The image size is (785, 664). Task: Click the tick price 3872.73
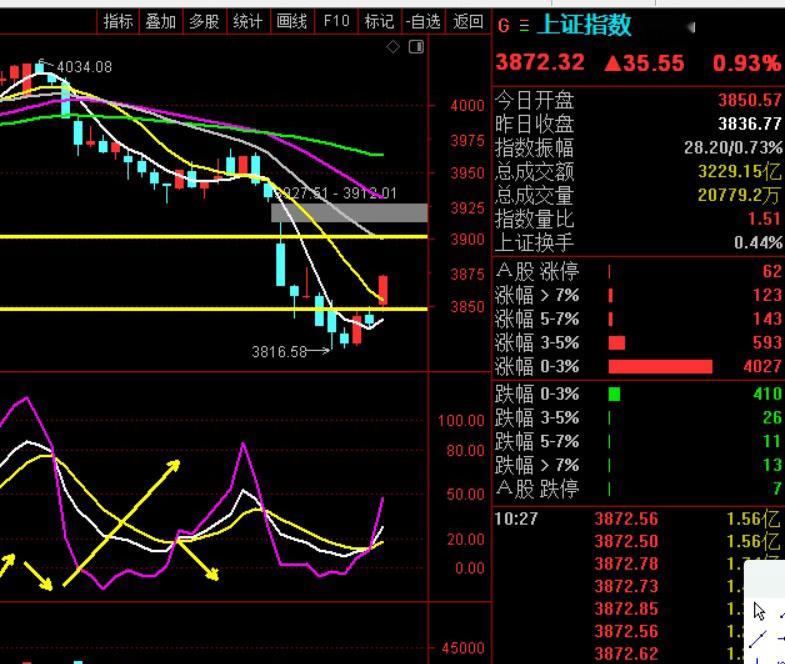click(626, 586)
